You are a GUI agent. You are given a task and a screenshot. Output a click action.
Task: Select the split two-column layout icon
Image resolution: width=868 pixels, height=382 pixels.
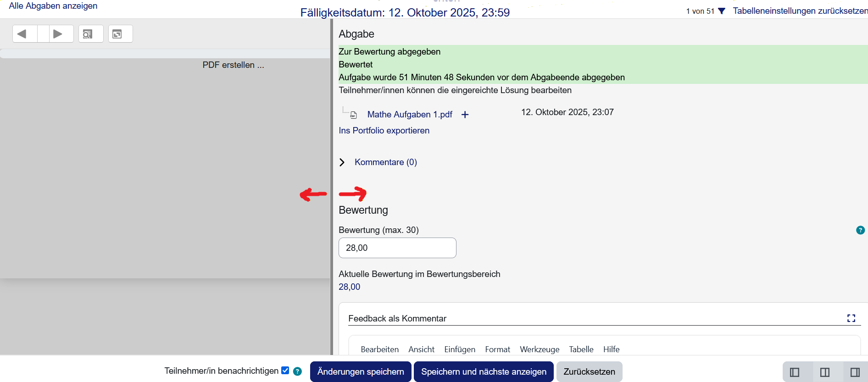(825, 372)
